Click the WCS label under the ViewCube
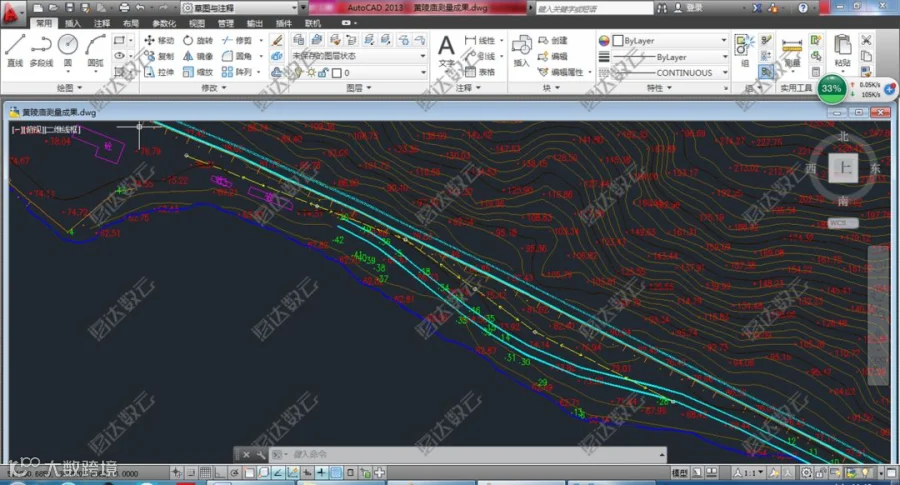The width and height of the screenshot is (900, 485). click(x=843, y=223)
